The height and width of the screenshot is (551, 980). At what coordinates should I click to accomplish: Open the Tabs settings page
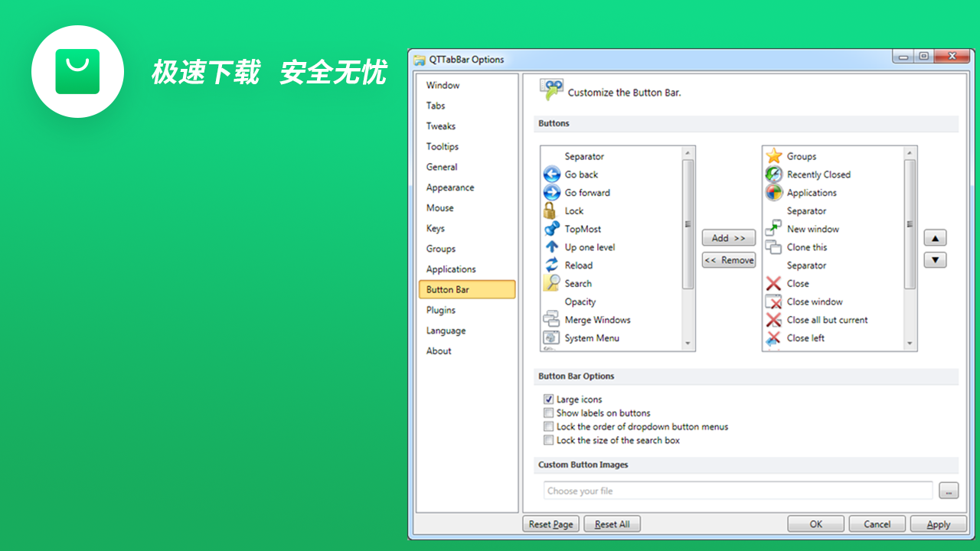click(x=467, y=106)
